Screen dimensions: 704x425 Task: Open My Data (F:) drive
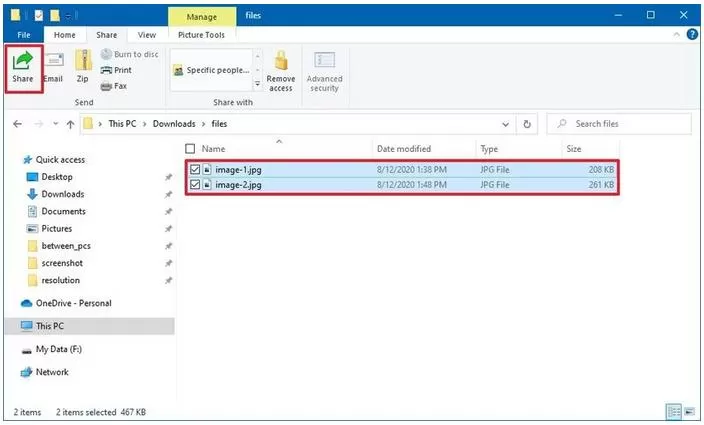[58, 349]
